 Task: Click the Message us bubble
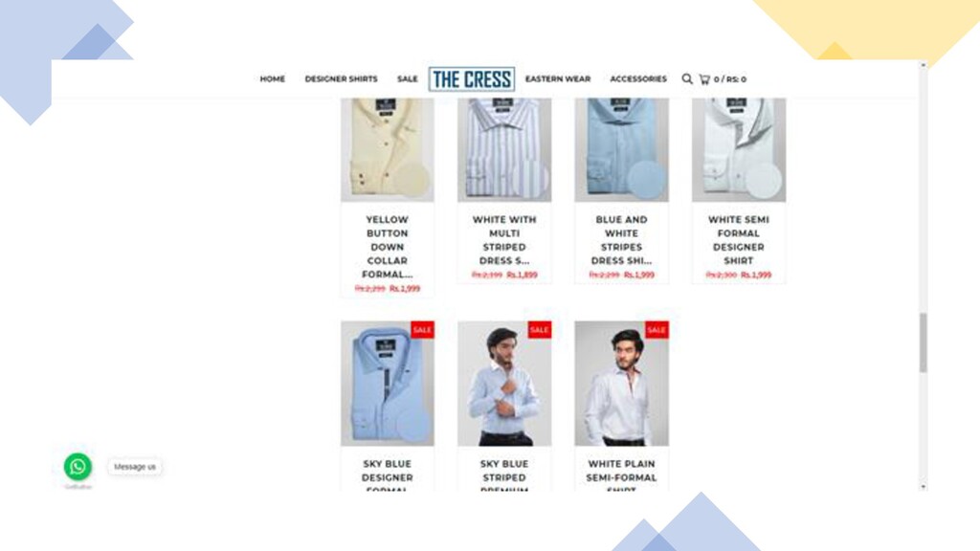[x=134, y=467]
